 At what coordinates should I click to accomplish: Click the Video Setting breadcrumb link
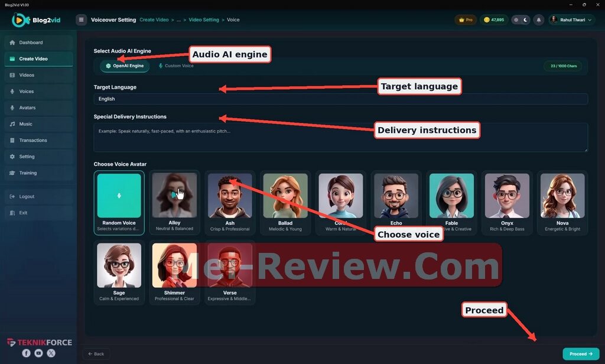pos(204,19)
